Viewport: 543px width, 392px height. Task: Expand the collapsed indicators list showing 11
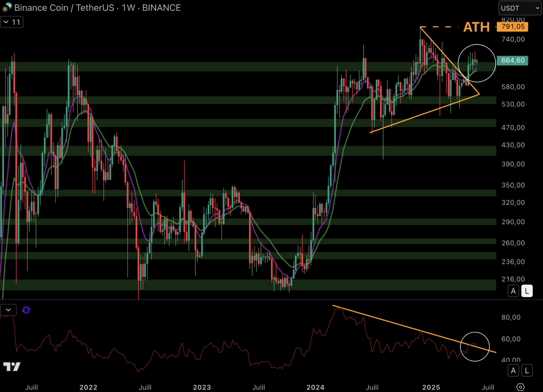pos(12,22)
